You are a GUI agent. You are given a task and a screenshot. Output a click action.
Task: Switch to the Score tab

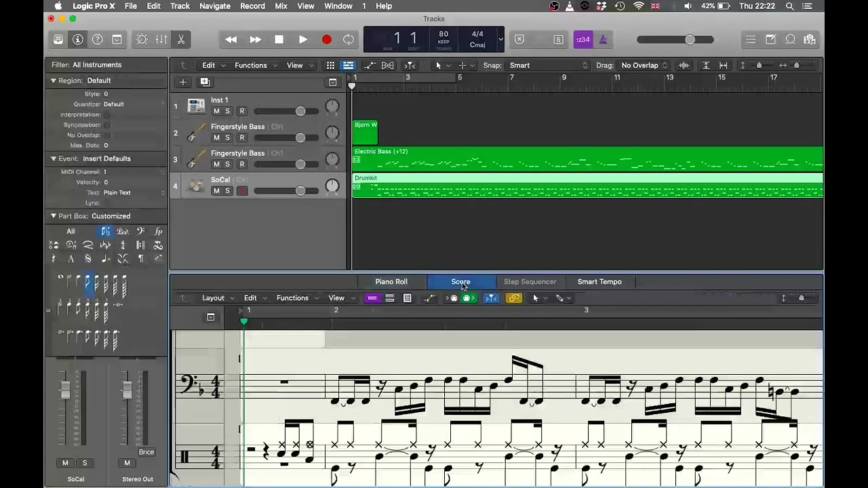[460, 281]
